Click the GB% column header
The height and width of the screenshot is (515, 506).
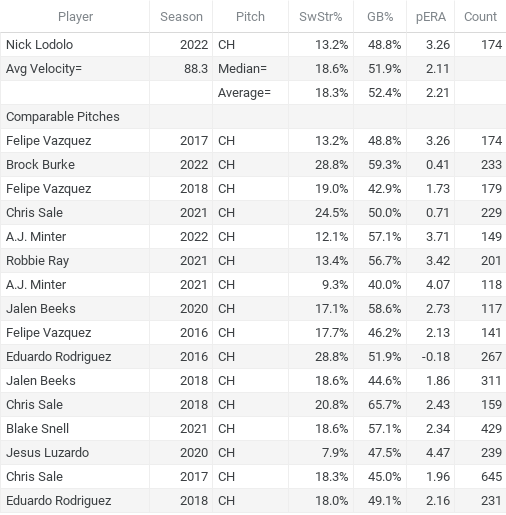coord(380,17)
